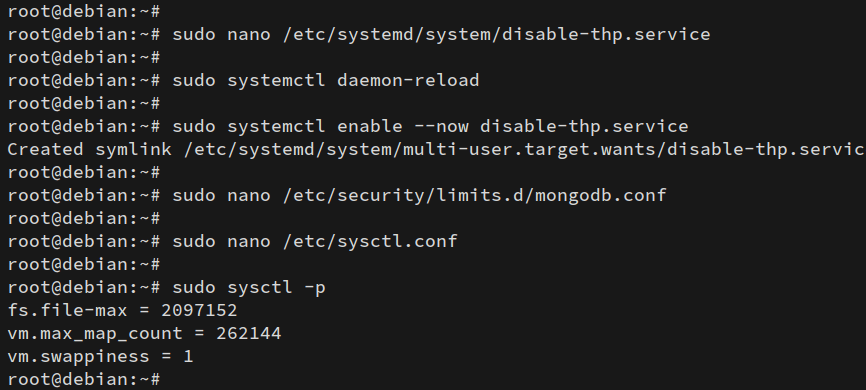The width and height of the screenshot is (866, 390).
Task: Select the 'sudo systemctl daemon-reload' command text
Action: point(326,80)
